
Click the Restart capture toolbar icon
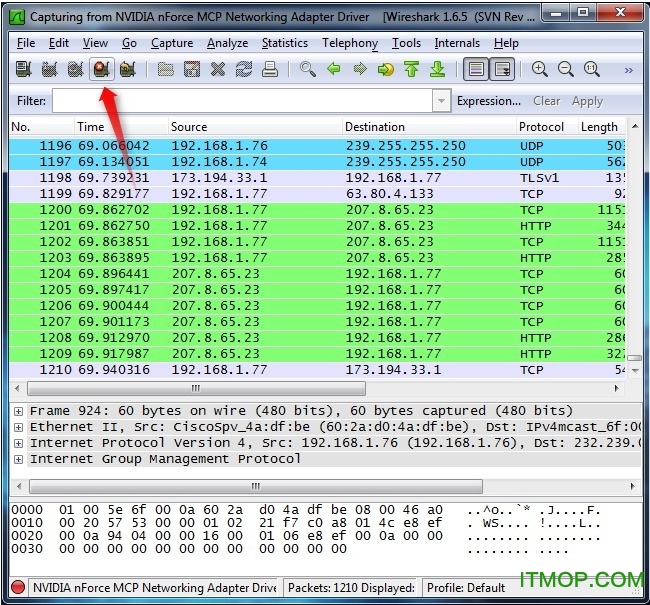click(x=126, y=70)
